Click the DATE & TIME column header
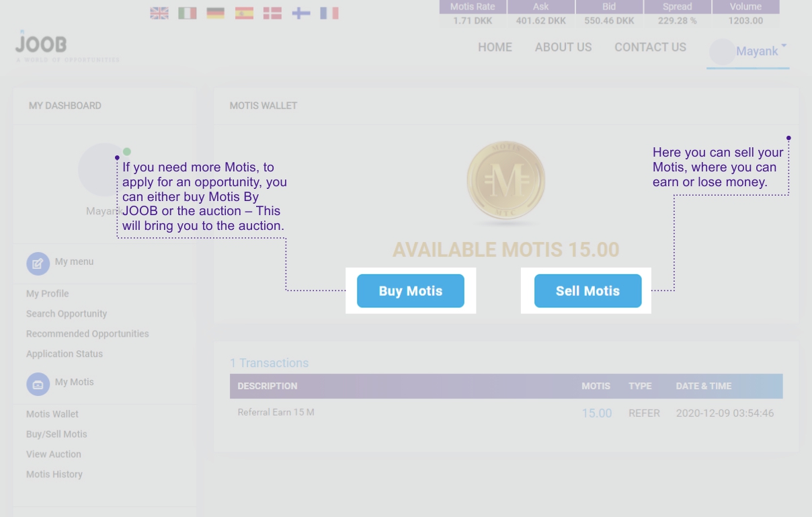This screenshot has width=812, height=517. [x=704, y=386]
